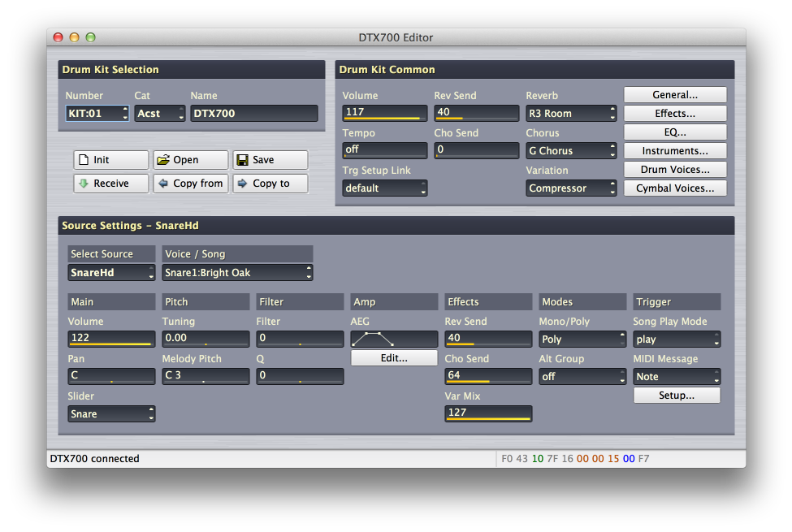Open a kit file using Open button
This screenshot has width=792, height=532.
190,160
